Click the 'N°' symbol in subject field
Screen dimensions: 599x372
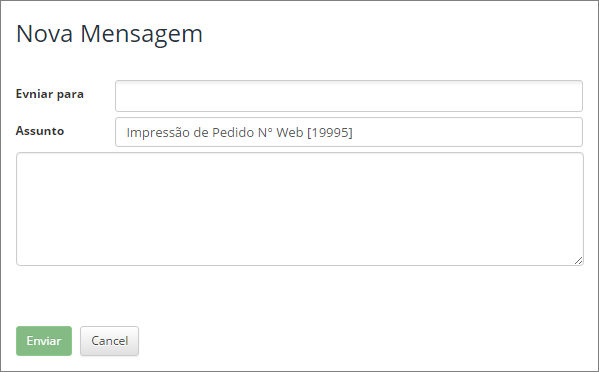tap(265, 133)
